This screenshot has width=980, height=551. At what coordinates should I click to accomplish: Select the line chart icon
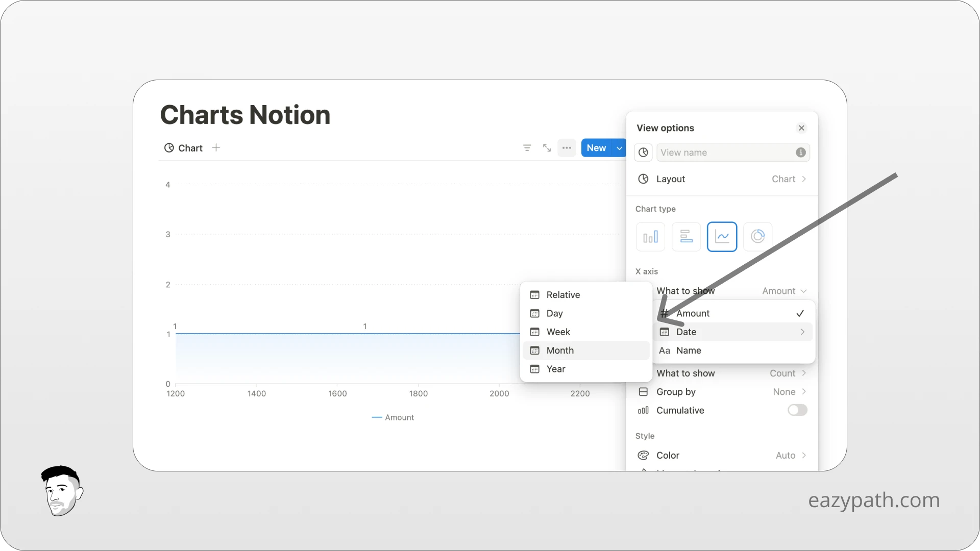722,236
